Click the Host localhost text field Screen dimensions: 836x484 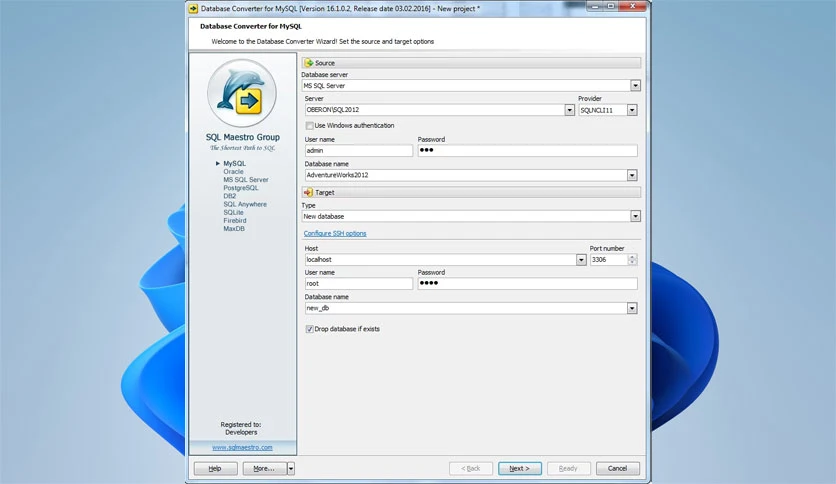coord(440,260)
